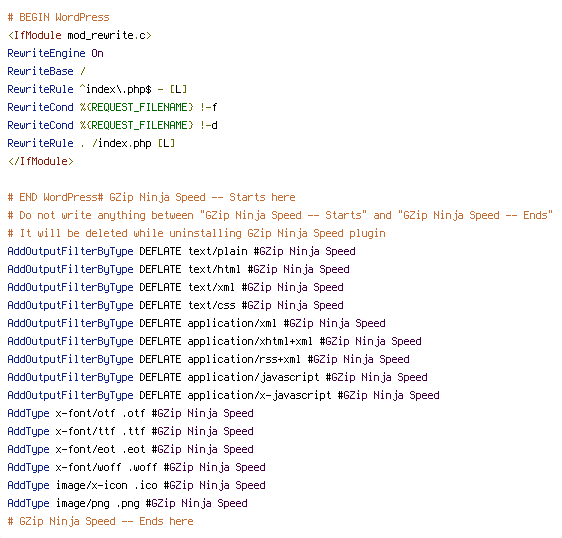Click the DEFLATE text/css directive
562x538 pixels.
click(176, 305)
